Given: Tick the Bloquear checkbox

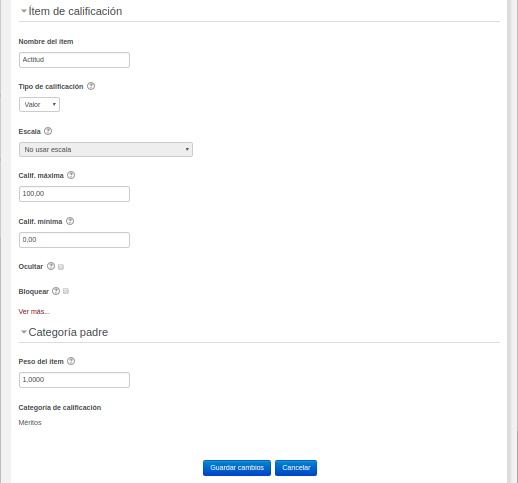Looking at the screenshot, I should point(66,291).
